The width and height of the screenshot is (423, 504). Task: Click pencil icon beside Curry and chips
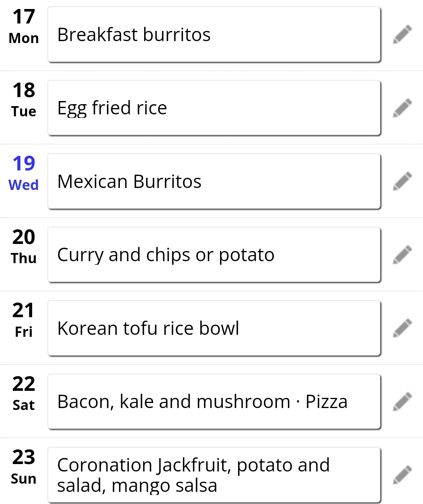tap(403, 255)
